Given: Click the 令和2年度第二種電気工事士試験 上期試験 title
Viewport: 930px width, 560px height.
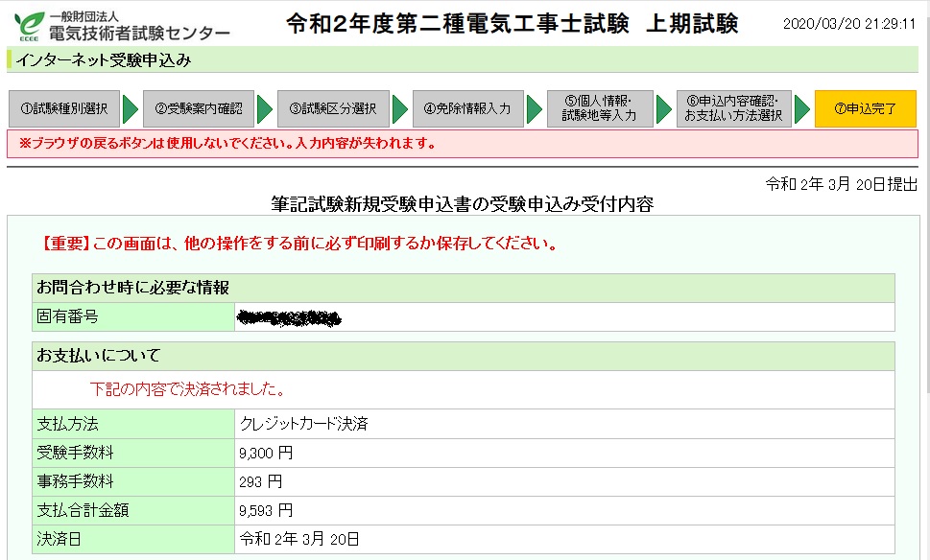Looking at the screenshot, I should (x=512, y=24).
